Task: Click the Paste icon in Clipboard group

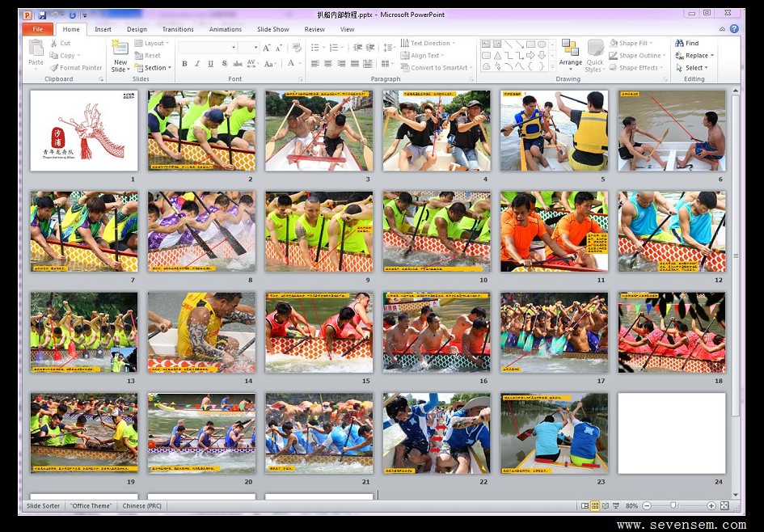Action: click(36, 48)
